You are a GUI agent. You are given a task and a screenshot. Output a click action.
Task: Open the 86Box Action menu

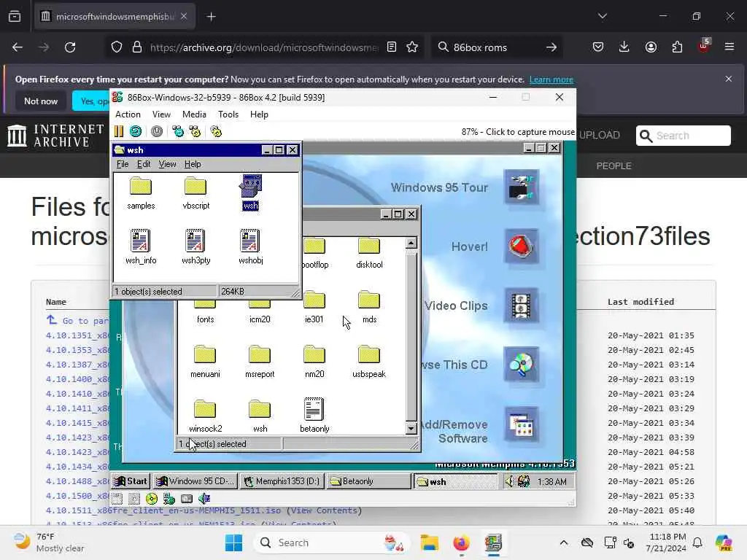(128, 114)
